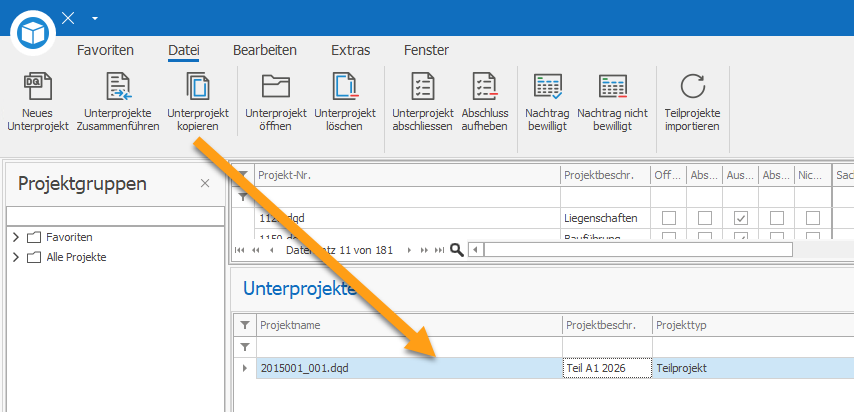The image size is (854, 412).
Task: Go to first record in navigator
Action: pyautogui.click(x=239, y=250)
